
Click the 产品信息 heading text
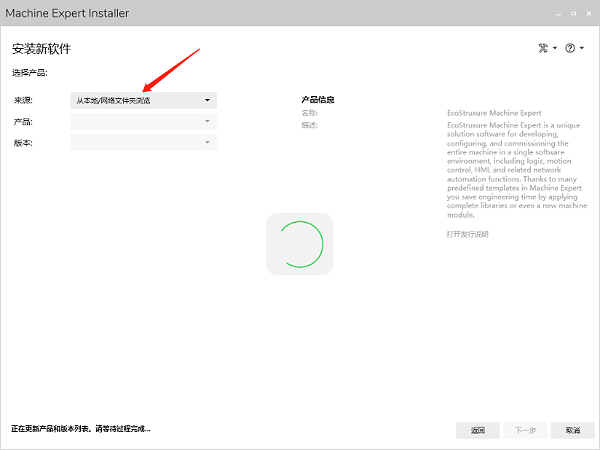point(318,100)
